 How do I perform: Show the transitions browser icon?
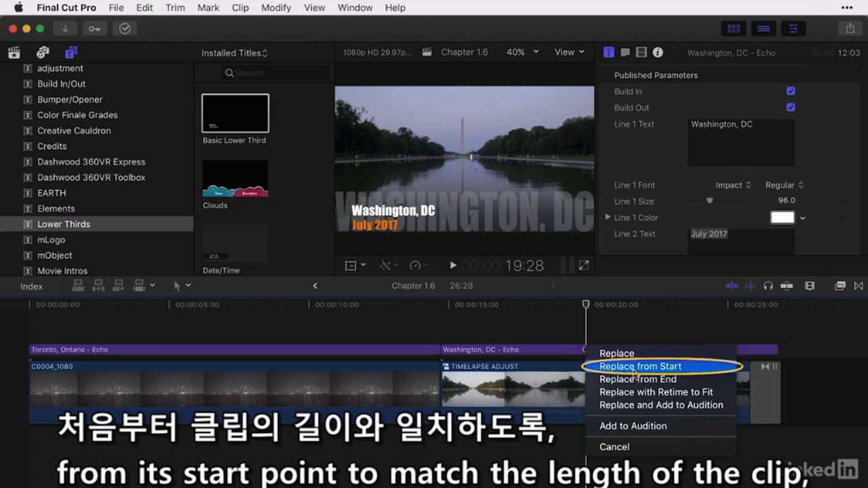coord(859,286)
